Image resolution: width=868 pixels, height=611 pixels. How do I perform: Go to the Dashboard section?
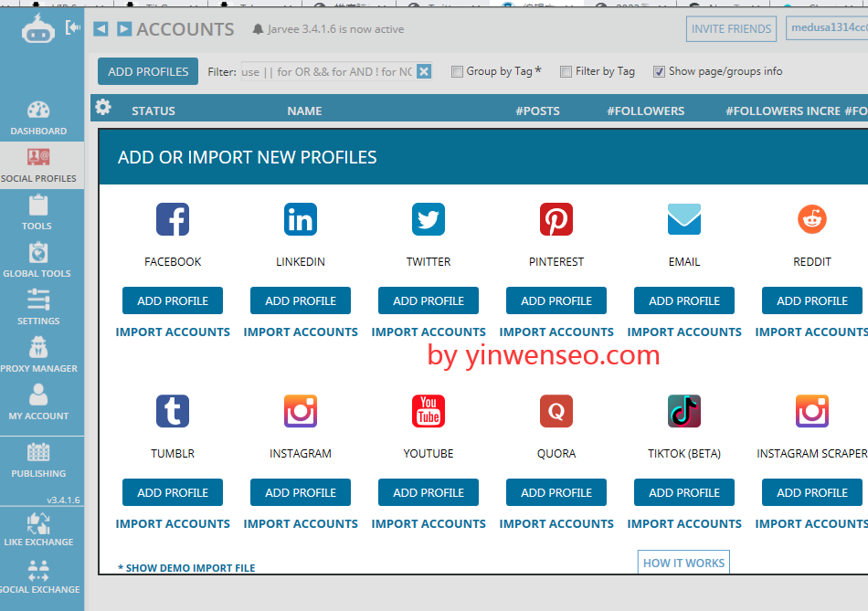point(38,116)
